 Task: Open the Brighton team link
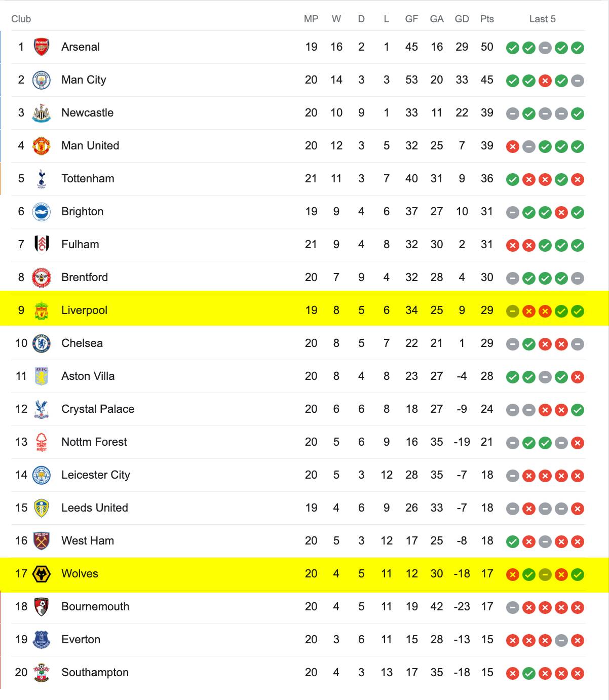pyautogui.click(x=82, y=212)
